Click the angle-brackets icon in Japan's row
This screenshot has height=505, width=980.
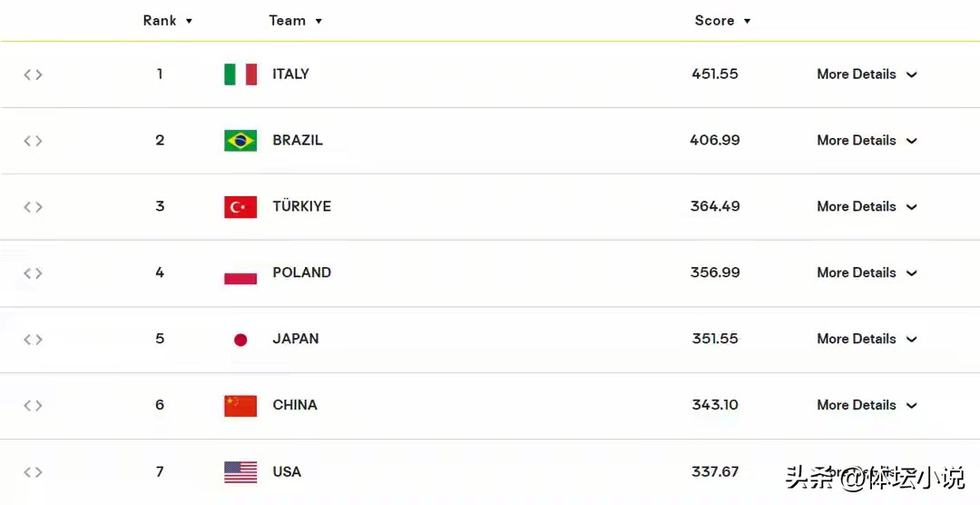coord(34,340)
